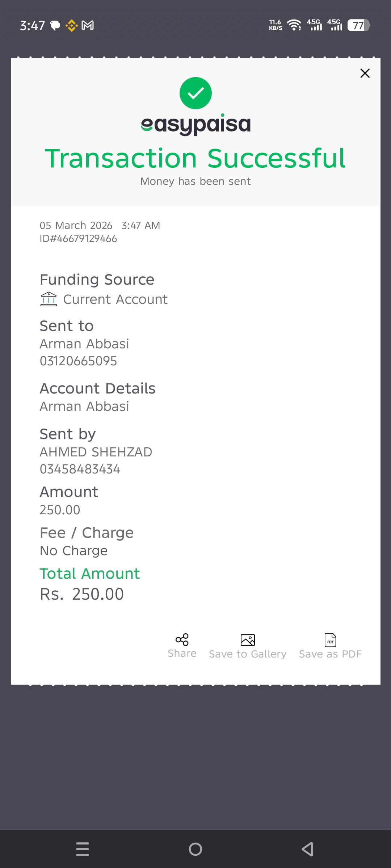
Task: Open recent apps via the menu lines icon
Action: 83,849
